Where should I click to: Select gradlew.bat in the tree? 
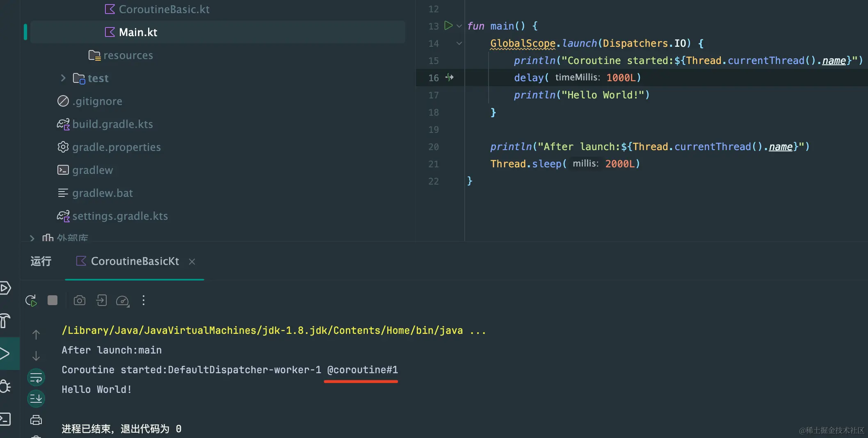[95, 193]
